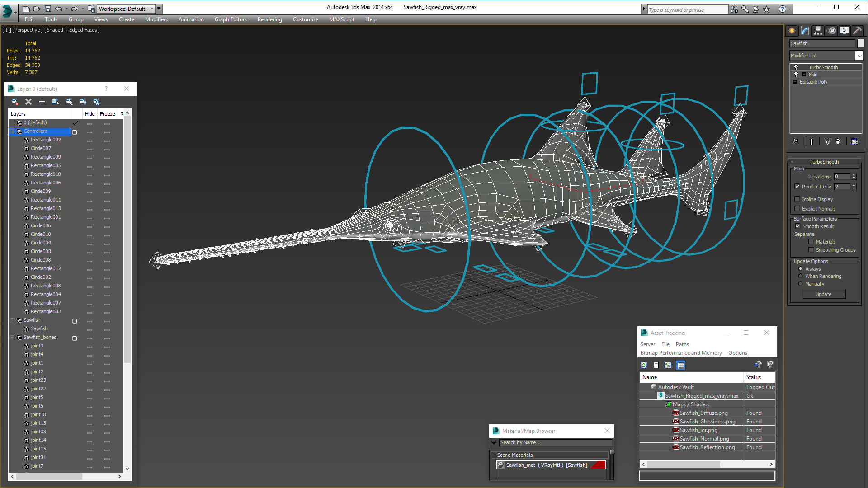Open the Utilities hammer panel
The height and width of the screenshot is (488, 868).
[857, 31]
